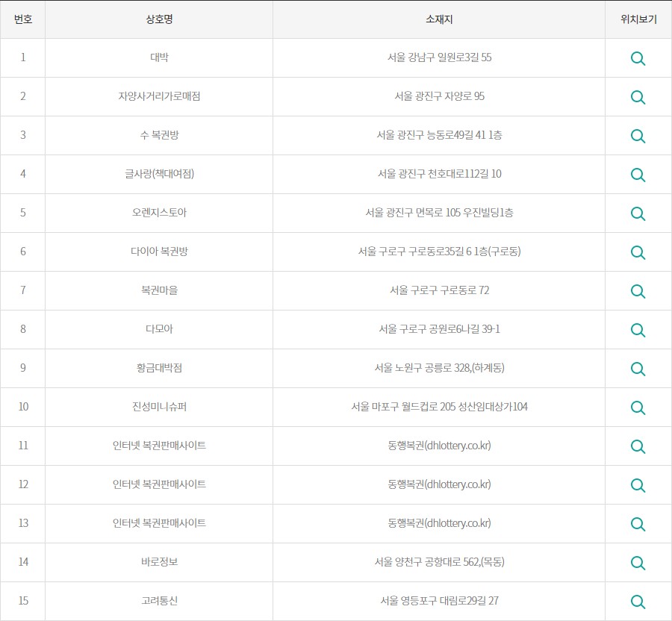Click row number 10 cell
The height and width of the screenshot is (621, 672).
coord(22,407)
